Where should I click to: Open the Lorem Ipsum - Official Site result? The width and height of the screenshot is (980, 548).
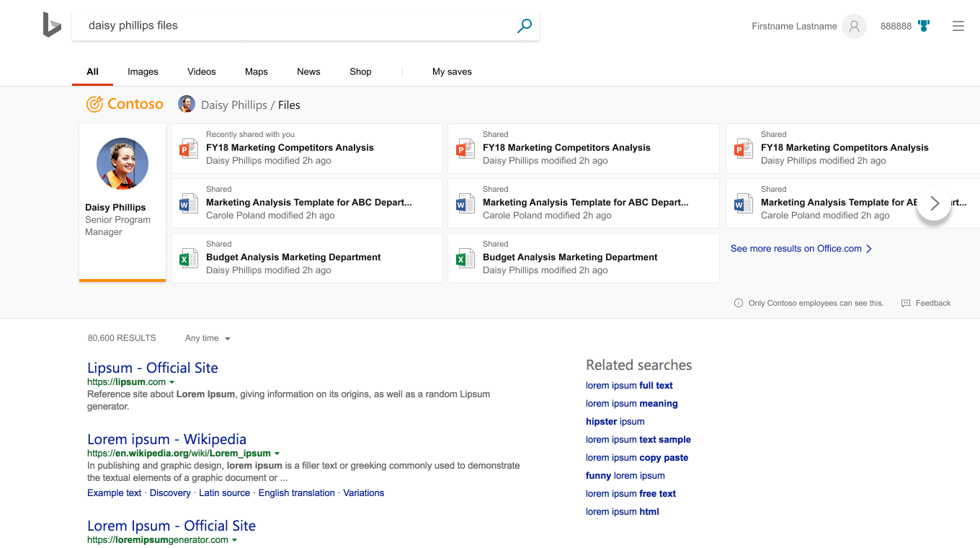(x=171, y=526)
